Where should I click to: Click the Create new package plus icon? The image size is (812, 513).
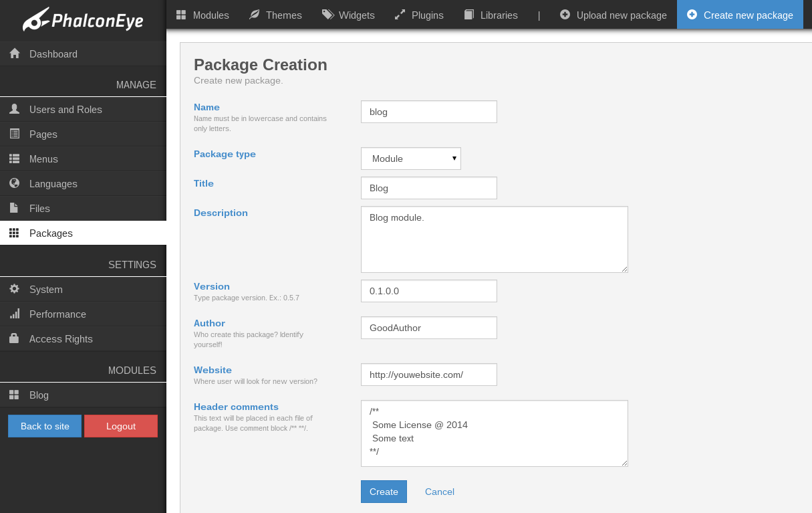tap(692, 15)
